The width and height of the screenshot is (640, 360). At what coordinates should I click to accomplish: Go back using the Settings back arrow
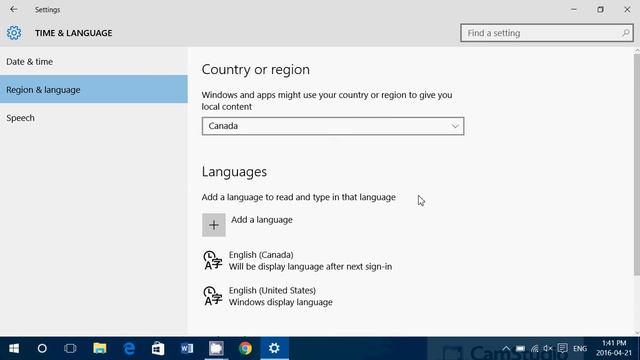pyautogui.click(x=14, y=9)
